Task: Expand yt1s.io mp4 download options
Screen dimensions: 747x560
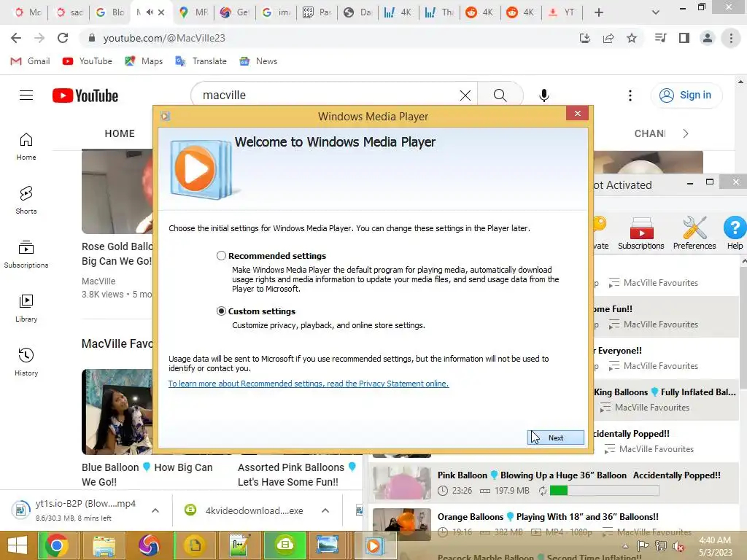Action: 155,510
